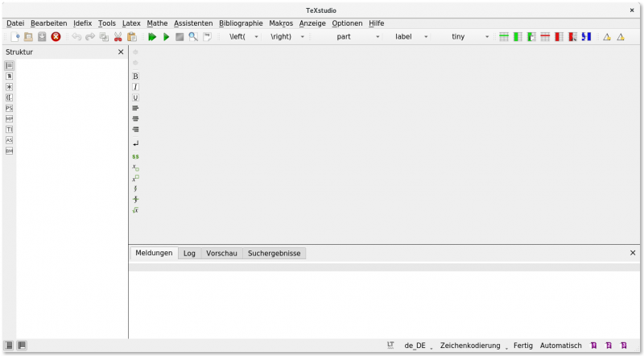644x356 pixels.
Task: Go to previous error with first warning triangle
Action: pyautogui.click(x=607, y=37)
